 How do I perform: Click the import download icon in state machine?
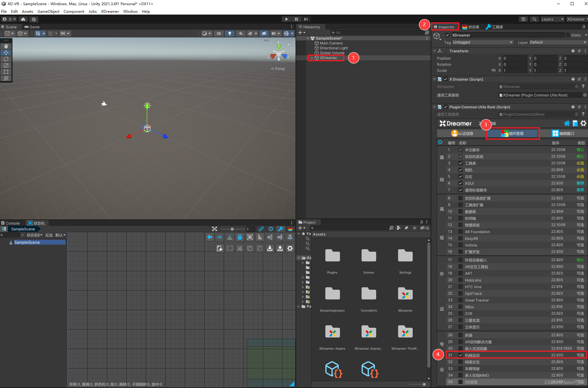point(270,248)
